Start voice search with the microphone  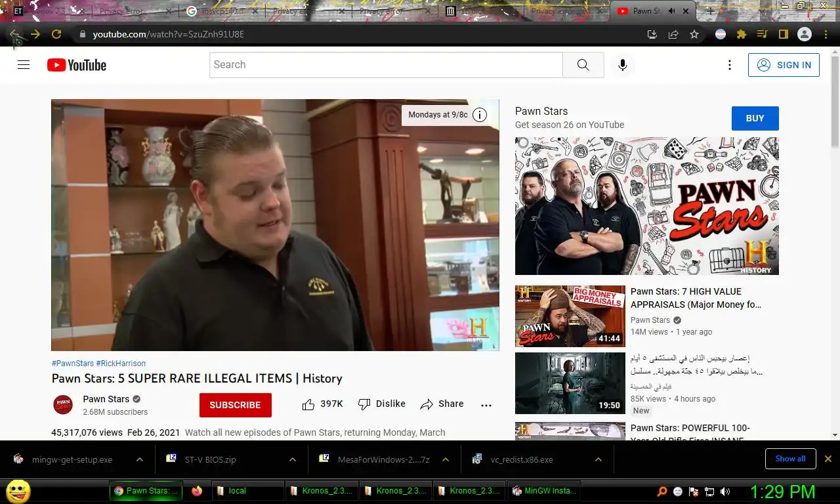[x=622, y=65]
